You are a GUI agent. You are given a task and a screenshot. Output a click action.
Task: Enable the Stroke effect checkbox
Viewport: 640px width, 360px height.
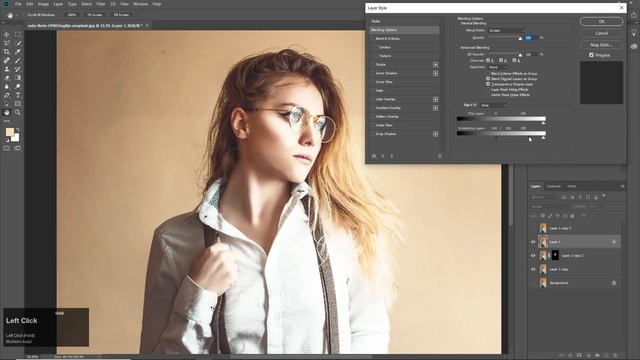pyautogui.click(x=373, y=64)
